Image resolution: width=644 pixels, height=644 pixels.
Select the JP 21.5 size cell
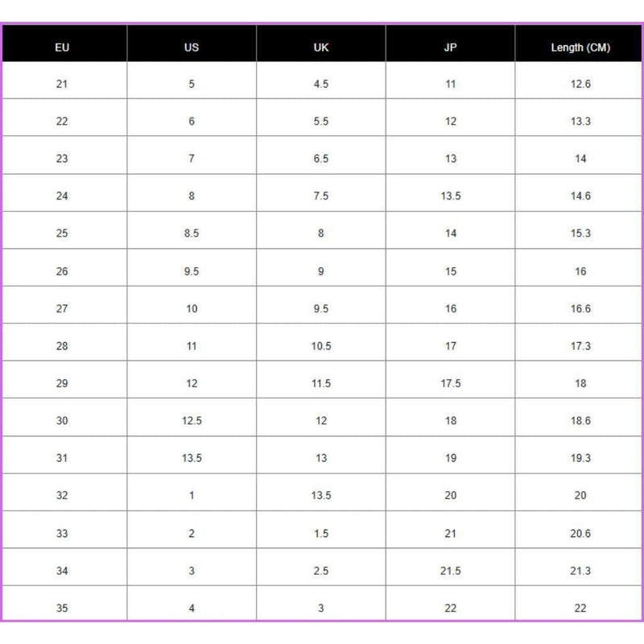click(451, 571)
